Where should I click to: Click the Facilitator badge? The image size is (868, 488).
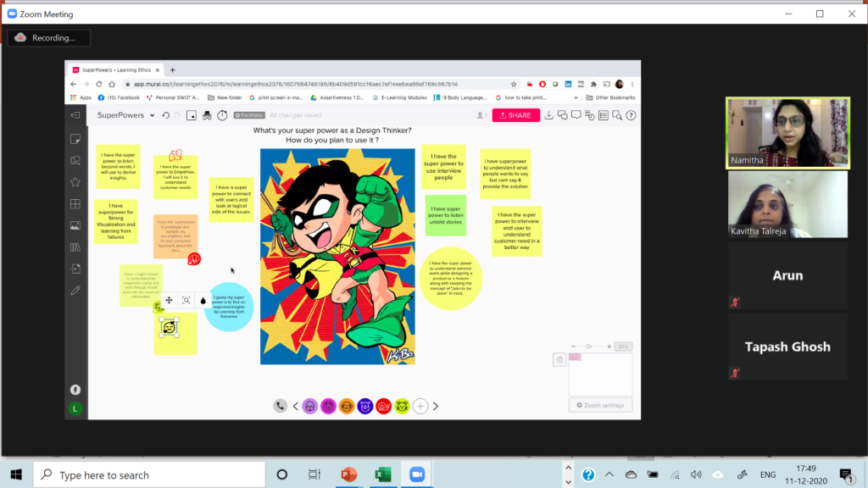coord(249,115)
